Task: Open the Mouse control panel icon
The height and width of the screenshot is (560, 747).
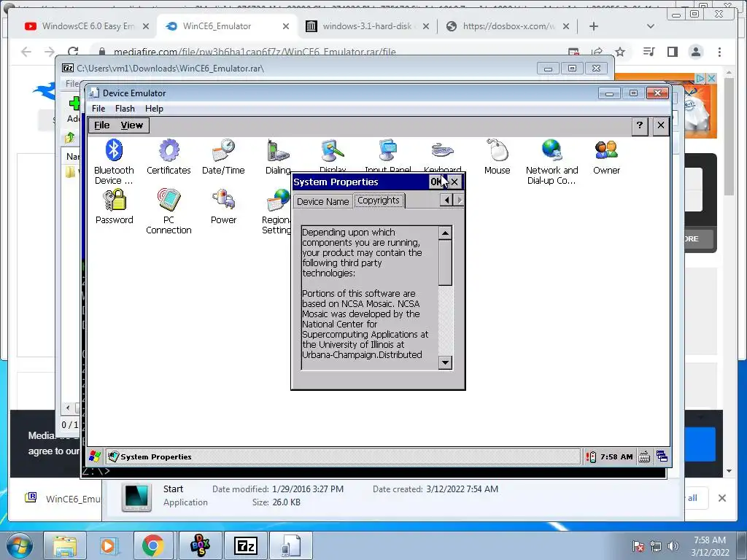Action: tap(497, 156)
